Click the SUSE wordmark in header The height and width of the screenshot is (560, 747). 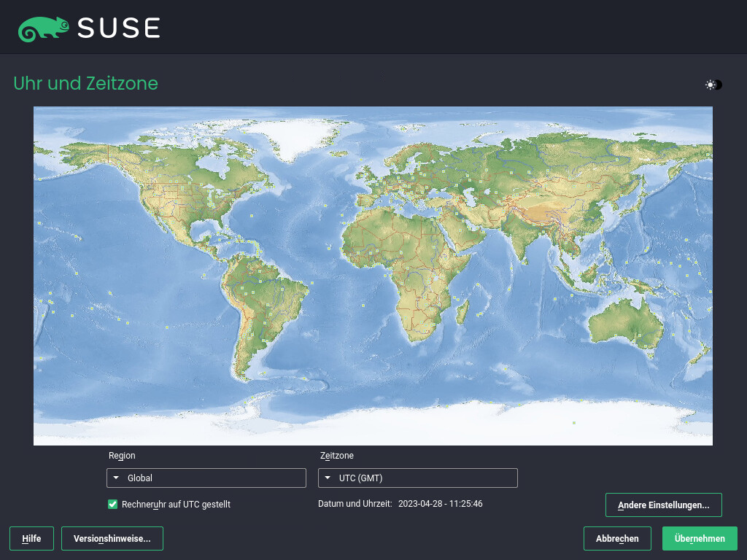[118, 28]
